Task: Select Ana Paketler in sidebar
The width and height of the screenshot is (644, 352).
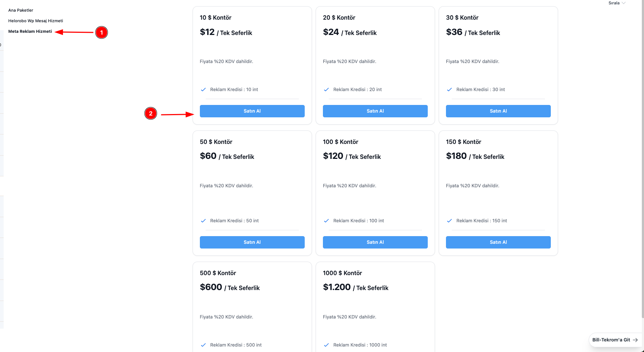Action: (21, 10)
